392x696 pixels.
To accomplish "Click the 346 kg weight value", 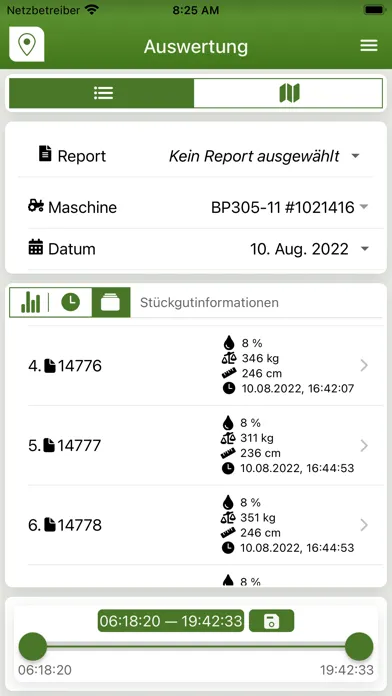I will [x=260, y=358].
